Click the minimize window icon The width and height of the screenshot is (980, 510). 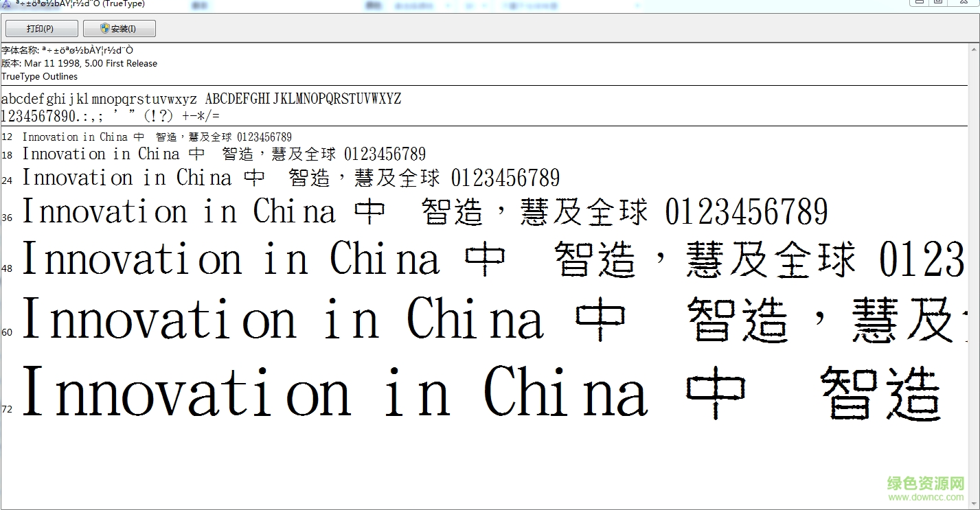[919, 3]
